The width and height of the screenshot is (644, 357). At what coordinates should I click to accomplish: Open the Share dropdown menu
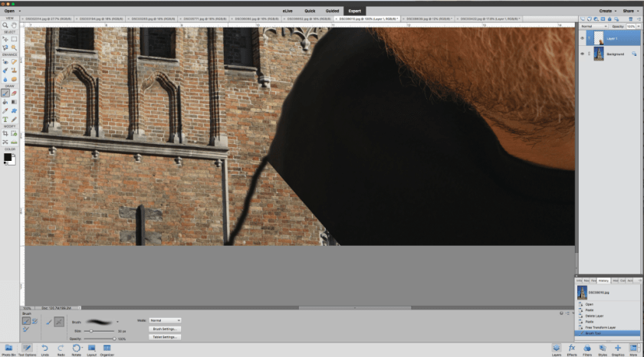click(x=631, y=11)
